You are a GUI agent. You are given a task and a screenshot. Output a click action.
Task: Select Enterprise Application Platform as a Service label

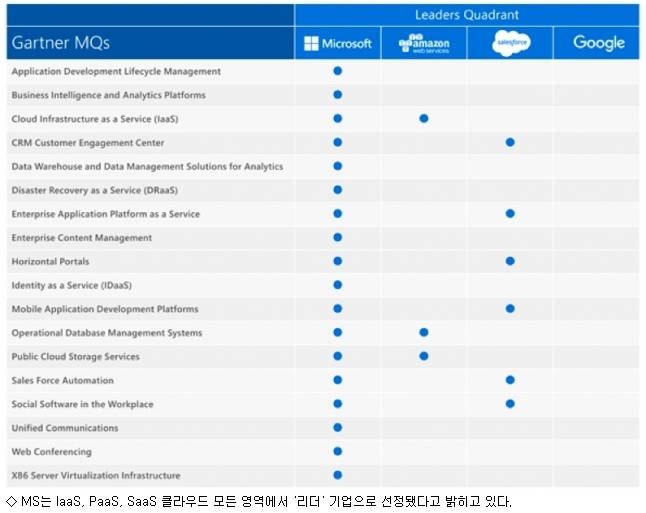(x=105, y=214)
